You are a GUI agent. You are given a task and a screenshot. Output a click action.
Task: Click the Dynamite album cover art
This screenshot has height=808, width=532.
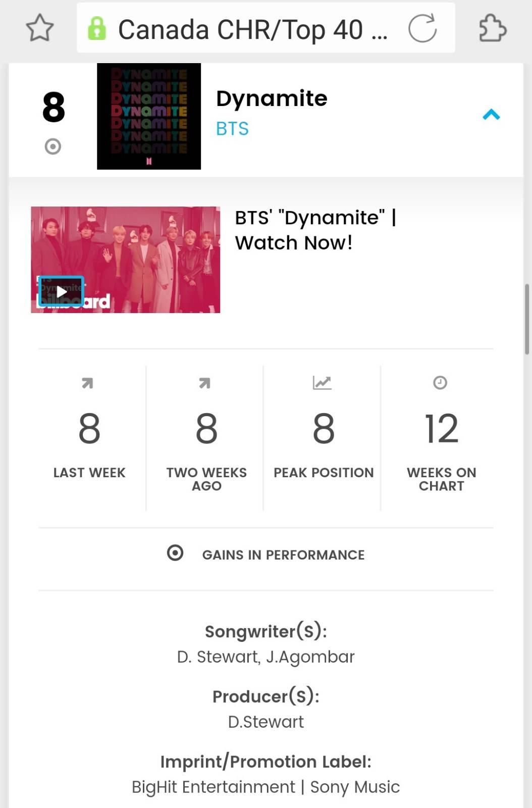coord(149,116)
